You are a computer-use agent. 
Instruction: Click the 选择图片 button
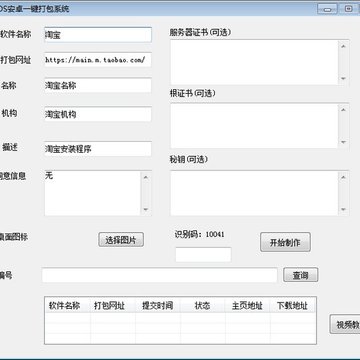click(121, 240)
